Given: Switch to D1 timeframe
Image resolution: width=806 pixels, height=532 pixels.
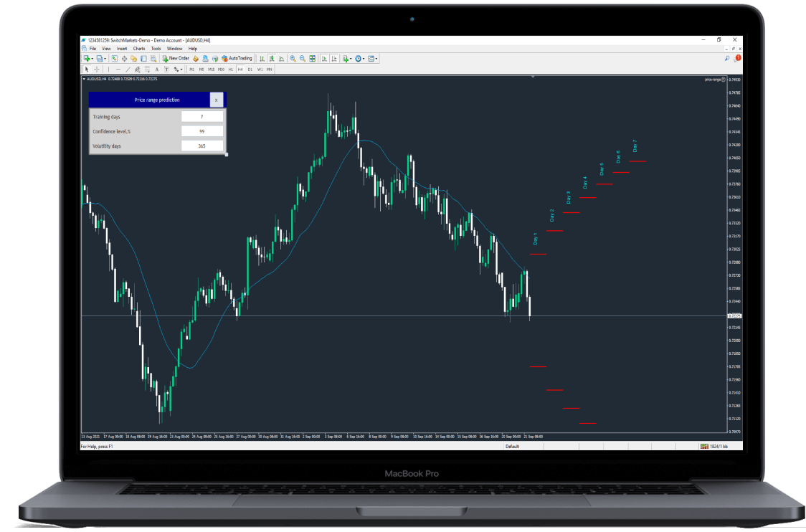Looking at the screenshot, I should coord(250,70).
